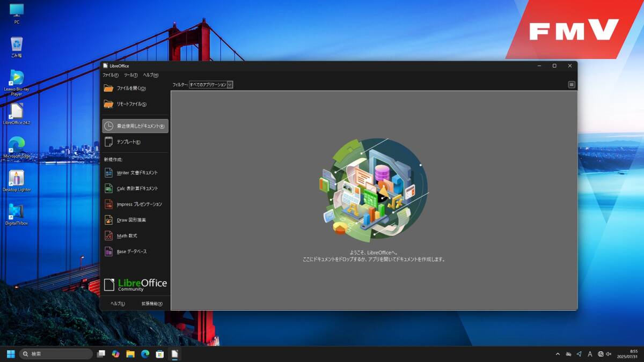Click the Windows taskbar search box
Image resolution: width=644 pixels, height=362 pixels.
56,354
